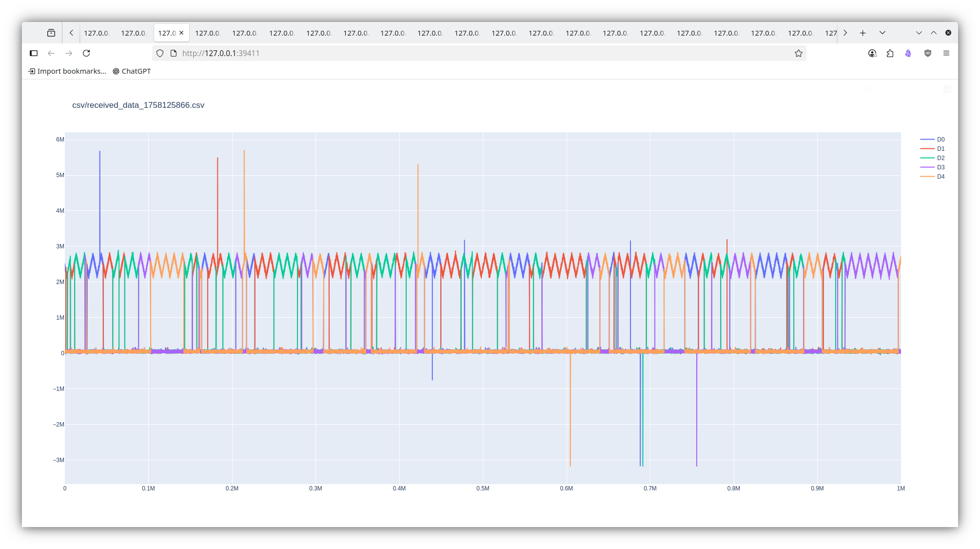The image size is (980, 549).
Task: Toggle the browser sidebar icon
Action: pos(34,53)
